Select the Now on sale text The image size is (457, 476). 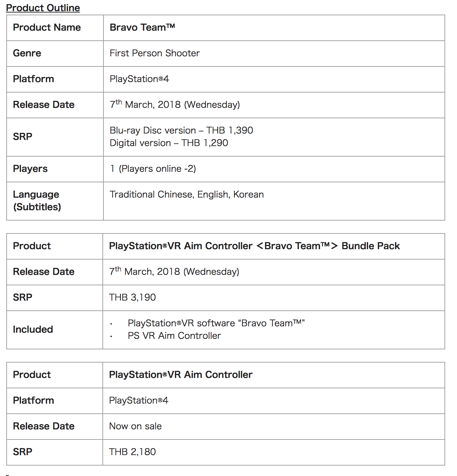click(x=135, y=426)
